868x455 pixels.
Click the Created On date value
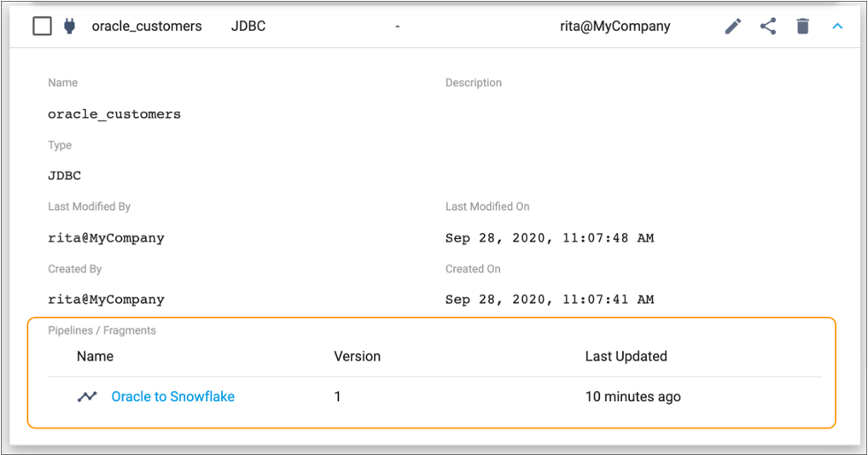click(x=550, y=300)
